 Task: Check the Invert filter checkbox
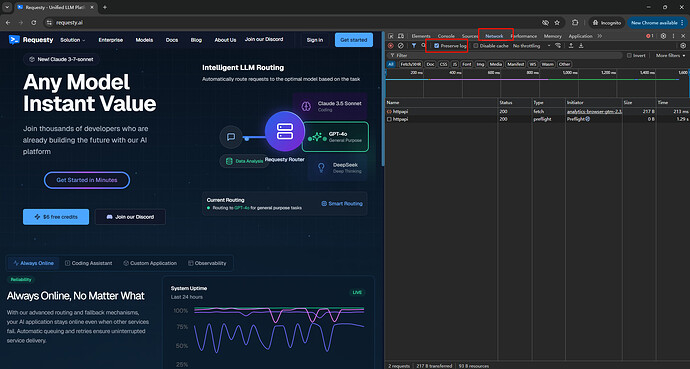(629, 55)
